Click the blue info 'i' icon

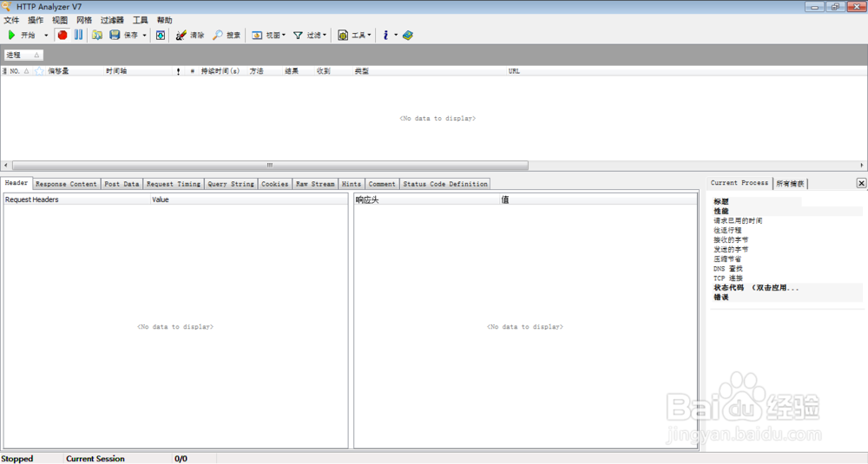point(386,35)
